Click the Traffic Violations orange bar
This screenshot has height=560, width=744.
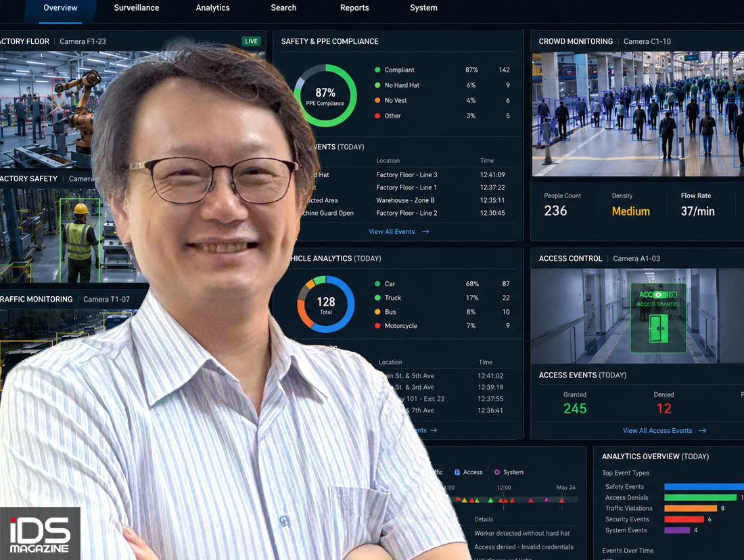pyautogui.click(x=691, y=509)
